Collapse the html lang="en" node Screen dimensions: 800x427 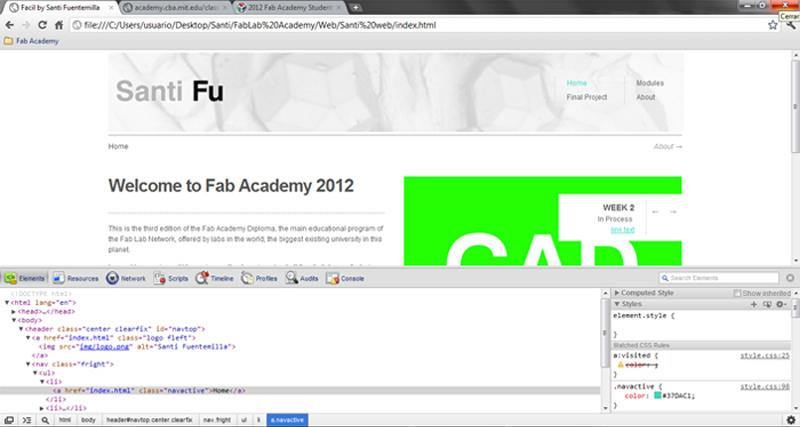click(x=7, y=303)
